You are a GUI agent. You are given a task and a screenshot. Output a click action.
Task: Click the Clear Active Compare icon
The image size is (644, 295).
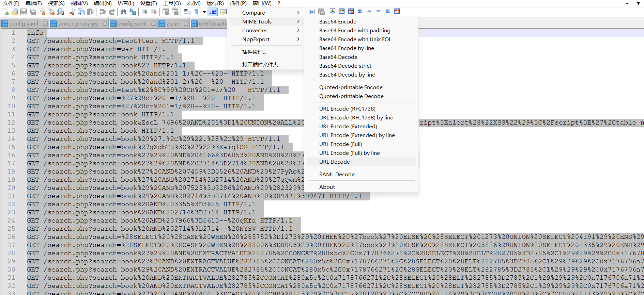coord(351,11)
